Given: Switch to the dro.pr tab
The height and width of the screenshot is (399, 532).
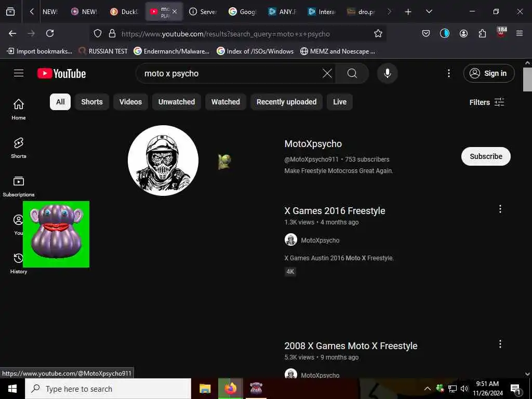Looking at the screenshot, I should pos(361,12).
